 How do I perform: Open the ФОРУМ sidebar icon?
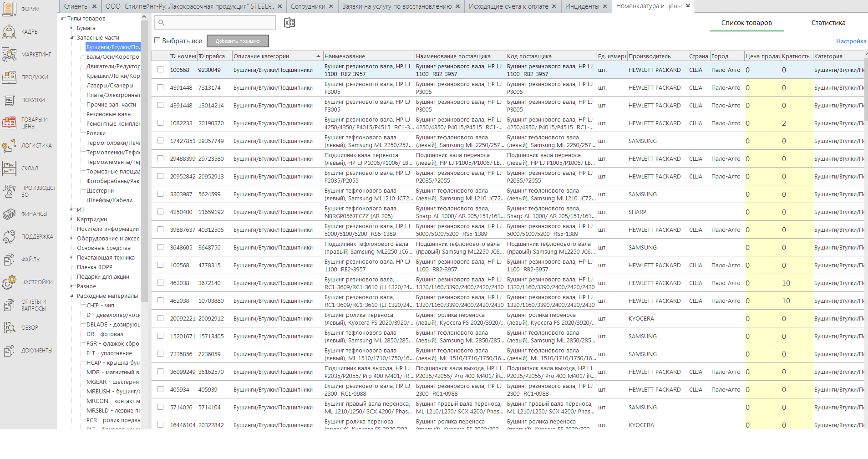coord(10,9)
